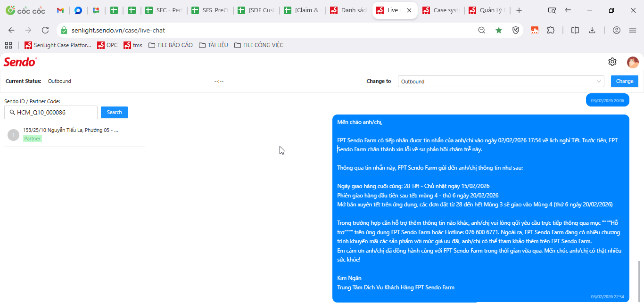Open the apps grid in bookmarks bar
644x303 pixels.
8,45
